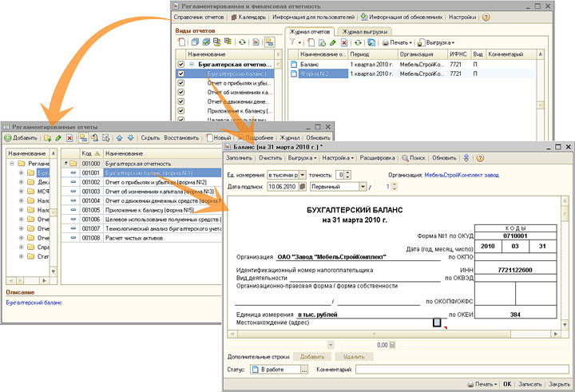Toggle hierarchical view icon in Регламентированные отчеты toolbar
This screenshot has height=392, width=575.
[83, 138]
